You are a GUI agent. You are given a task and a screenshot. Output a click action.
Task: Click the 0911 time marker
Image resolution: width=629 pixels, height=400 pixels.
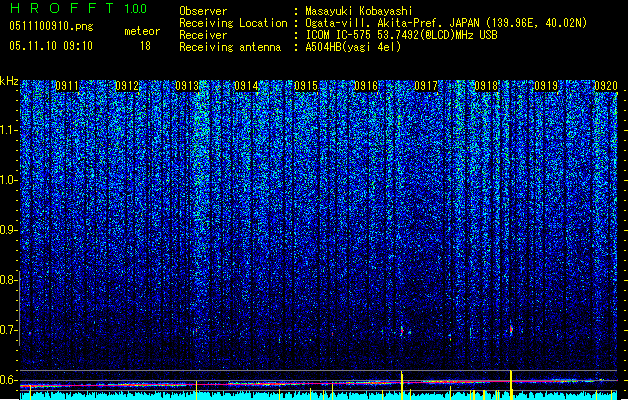pos(67,86)
